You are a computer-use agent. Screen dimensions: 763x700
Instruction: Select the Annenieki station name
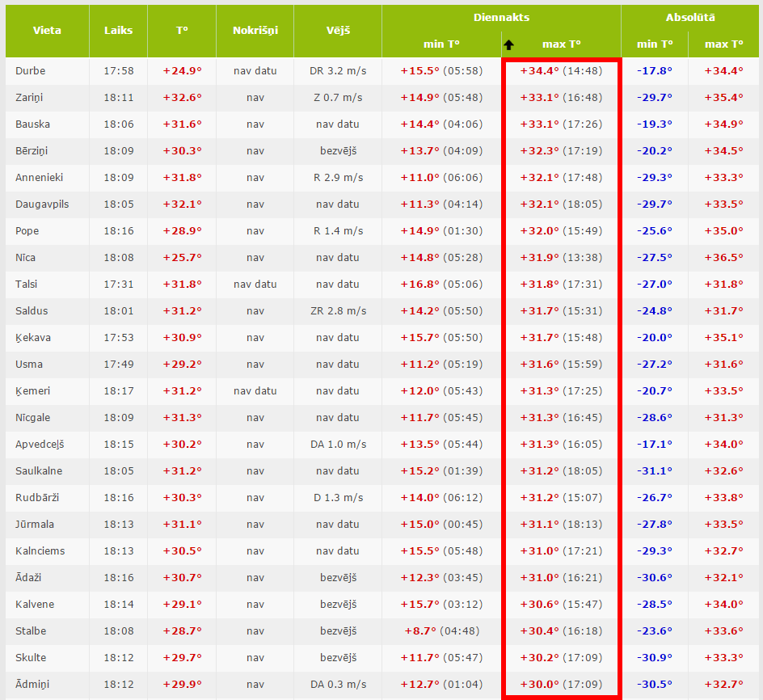[40, 177]
